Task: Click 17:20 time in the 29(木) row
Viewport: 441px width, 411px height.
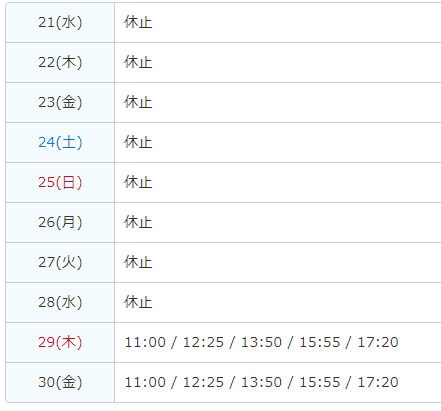Action: (x=378, y=342)
